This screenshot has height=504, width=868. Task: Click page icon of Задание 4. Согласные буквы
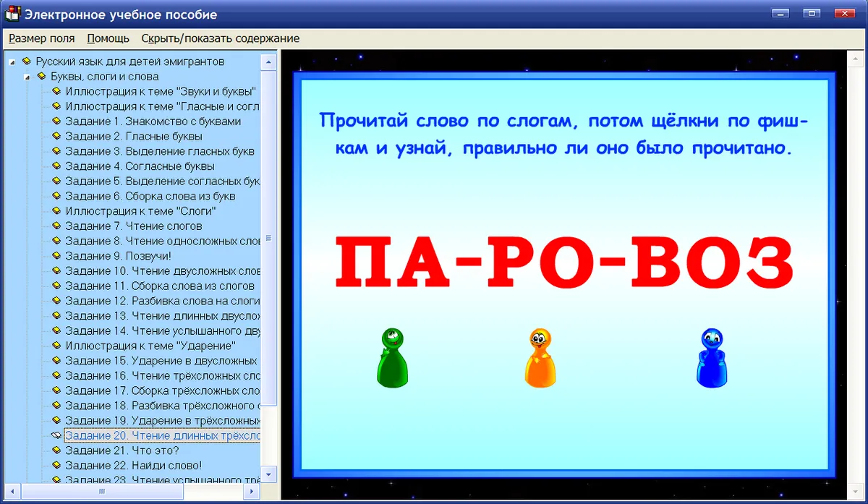pos(56,166)
